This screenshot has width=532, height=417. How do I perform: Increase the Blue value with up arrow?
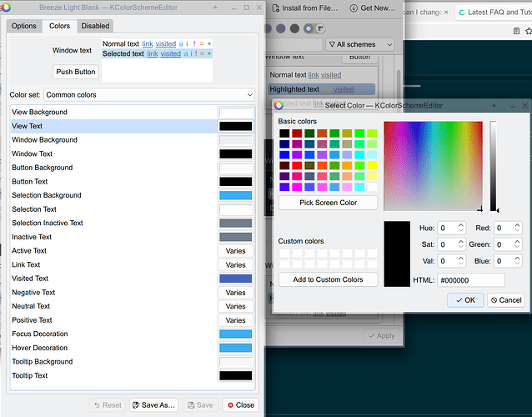click(x=517, y=259)
